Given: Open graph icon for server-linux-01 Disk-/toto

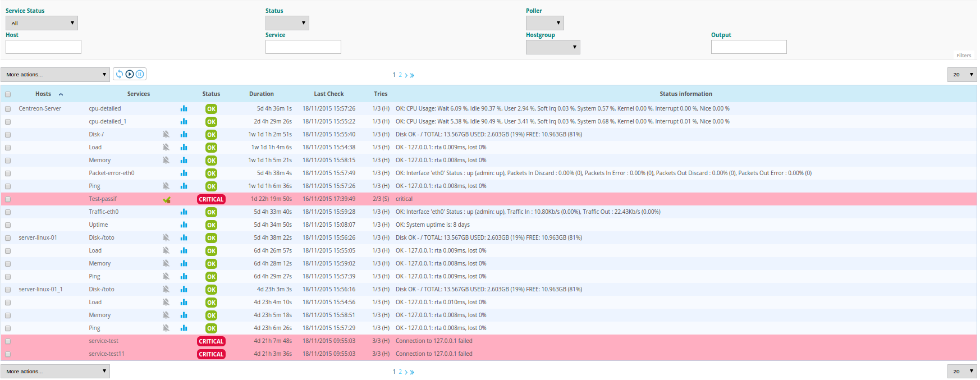Looking at the screenshot, I should [184, 237].
